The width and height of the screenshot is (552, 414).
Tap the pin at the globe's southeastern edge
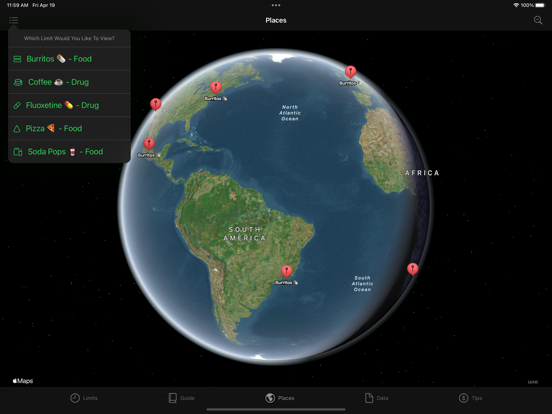point(413,269)
